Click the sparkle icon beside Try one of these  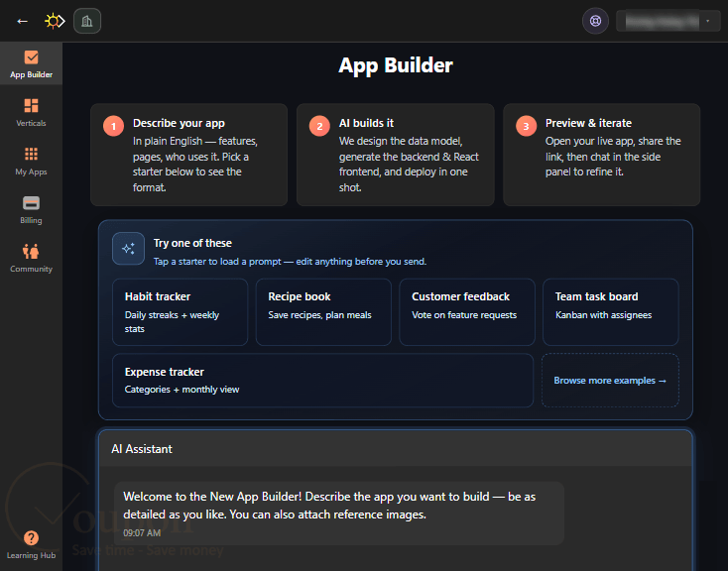pos(128,249)
